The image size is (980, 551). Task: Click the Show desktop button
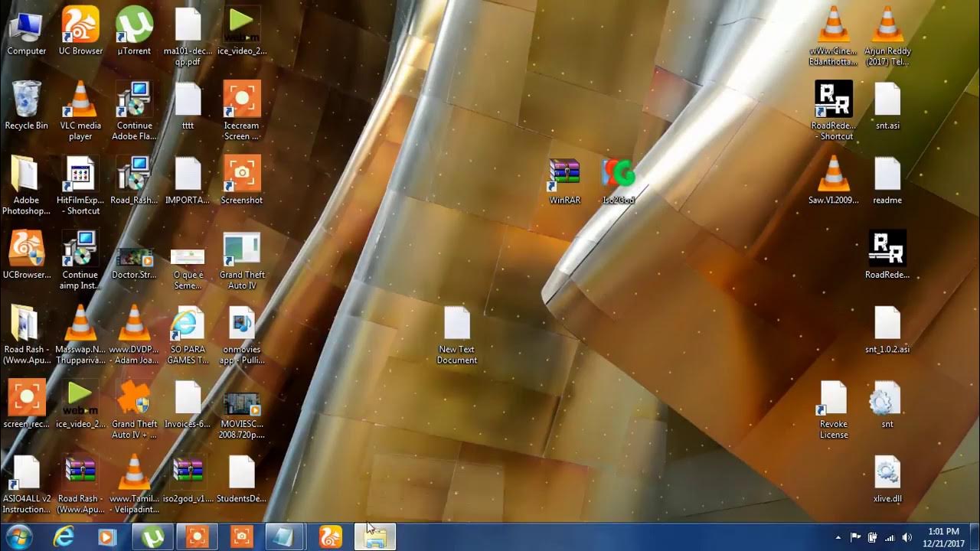click(974, 537)
